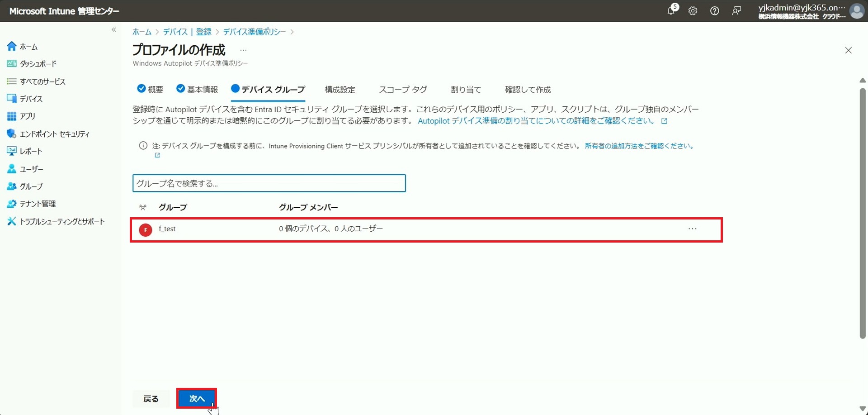Click the info icon beside the 注 note
Viewport: 868px width, 415px height.
pos(143,146)
